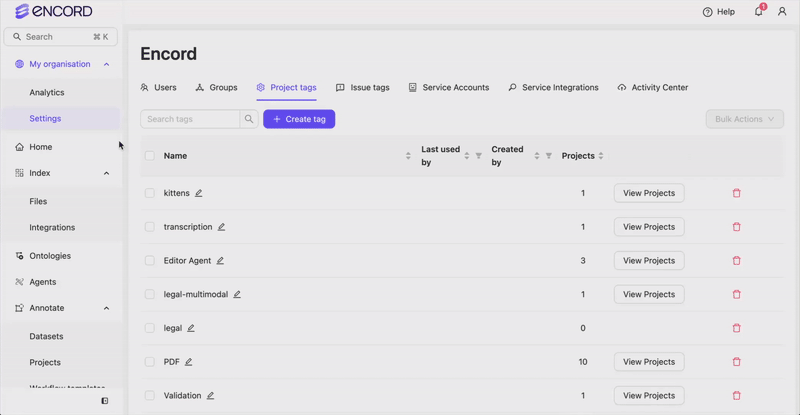Collapse the Index section chevron
This screenshot has height=415, width=800.
pos(106,173)
